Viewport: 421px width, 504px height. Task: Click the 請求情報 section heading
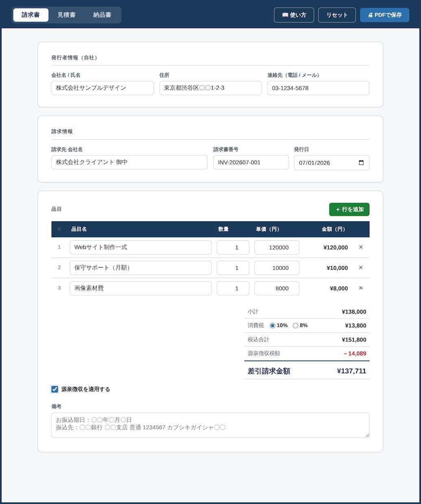62,132
